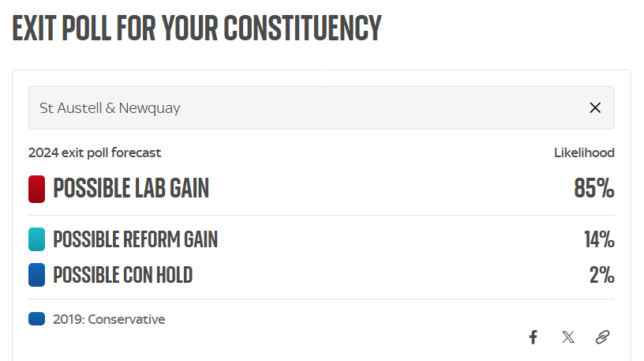Viewport: 644px width, 361px height.
Task: Click the Exit Poll For Your Constituency heading
Action: (x=197, y=28)
